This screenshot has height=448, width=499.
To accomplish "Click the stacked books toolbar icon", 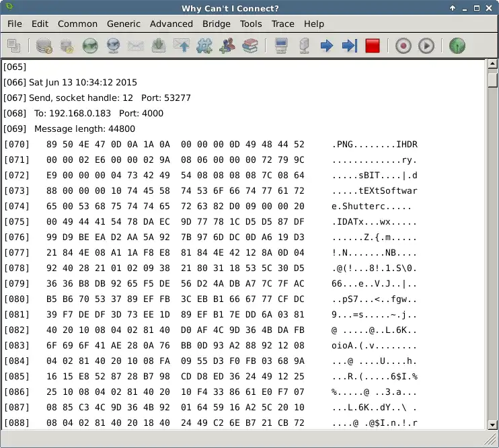I will point(250,46).
